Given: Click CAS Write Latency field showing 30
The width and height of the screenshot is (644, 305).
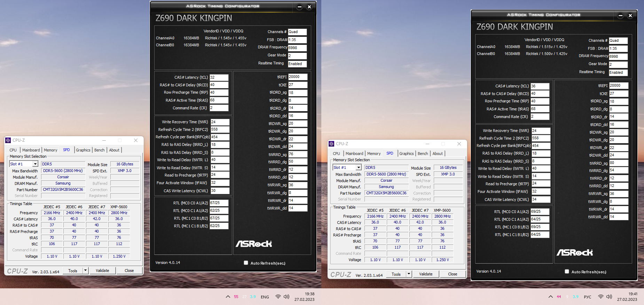Looking at the screenshot, I should [x=220, y=191].
